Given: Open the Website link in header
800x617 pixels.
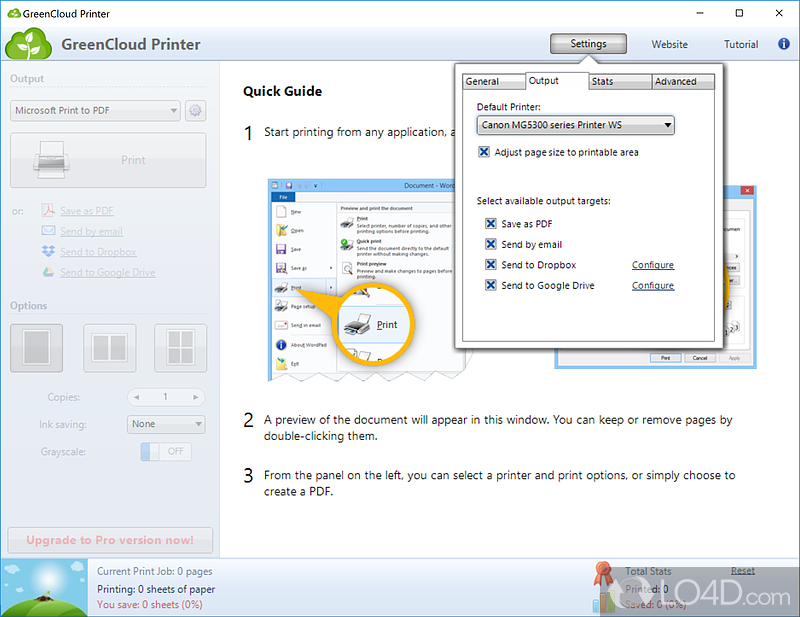Looking at the screenshot, I should click(x=669, y=44).
